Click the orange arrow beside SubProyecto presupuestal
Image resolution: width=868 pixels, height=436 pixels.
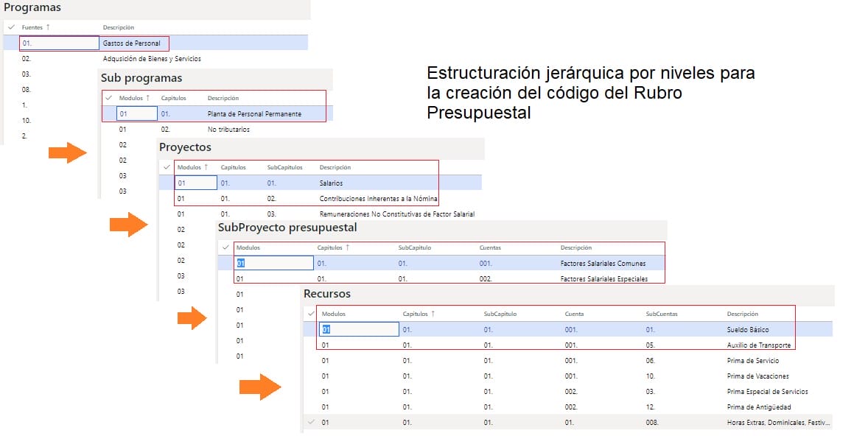pos(191,318)
